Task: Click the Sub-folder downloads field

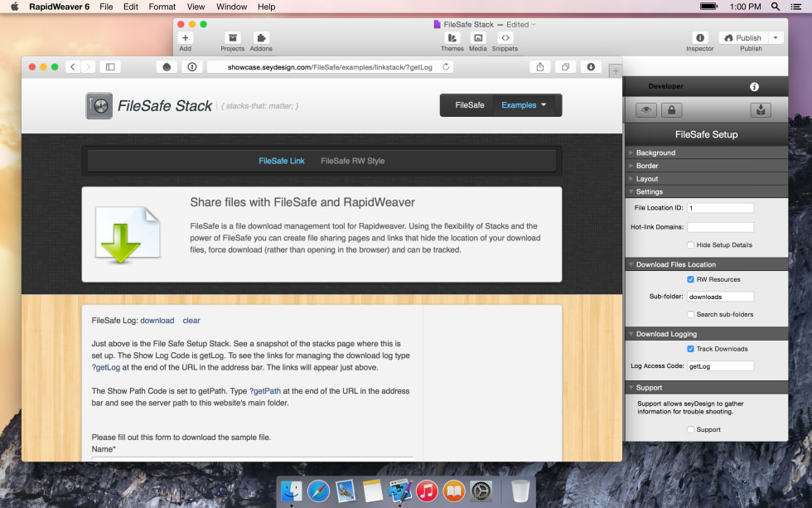Action: click(720, 297)
